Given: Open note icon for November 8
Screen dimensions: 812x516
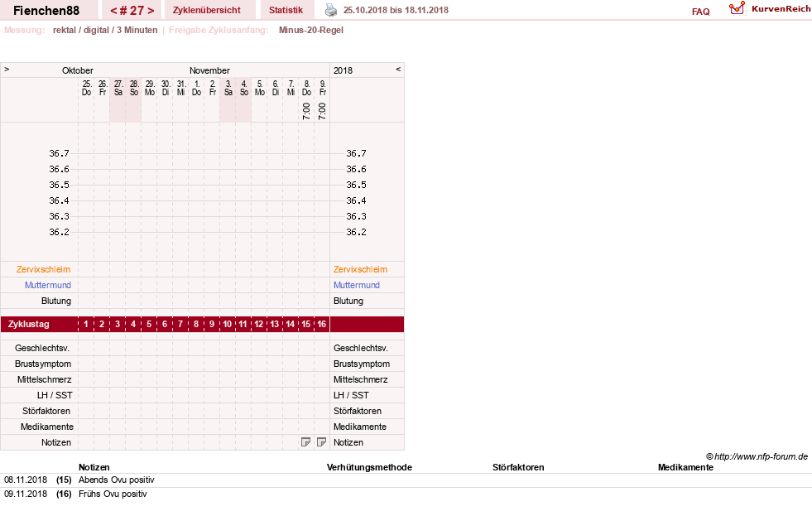Looking at the screenshot, I should 306,442.
